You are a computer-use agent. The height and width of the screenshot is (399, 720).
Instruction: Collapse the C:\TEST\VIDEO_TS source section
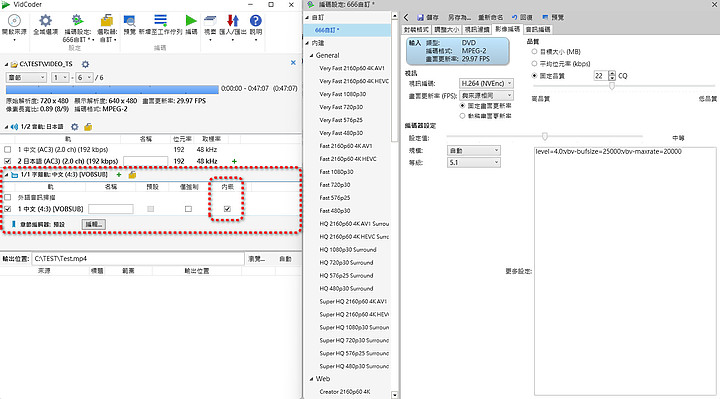pos(6,64)
